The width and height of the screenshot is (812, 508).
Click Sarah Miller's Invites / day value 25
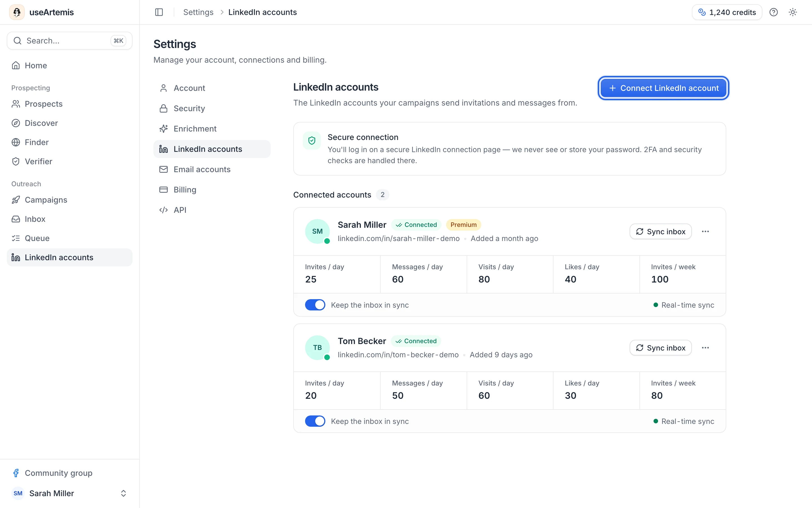point(311,279)
